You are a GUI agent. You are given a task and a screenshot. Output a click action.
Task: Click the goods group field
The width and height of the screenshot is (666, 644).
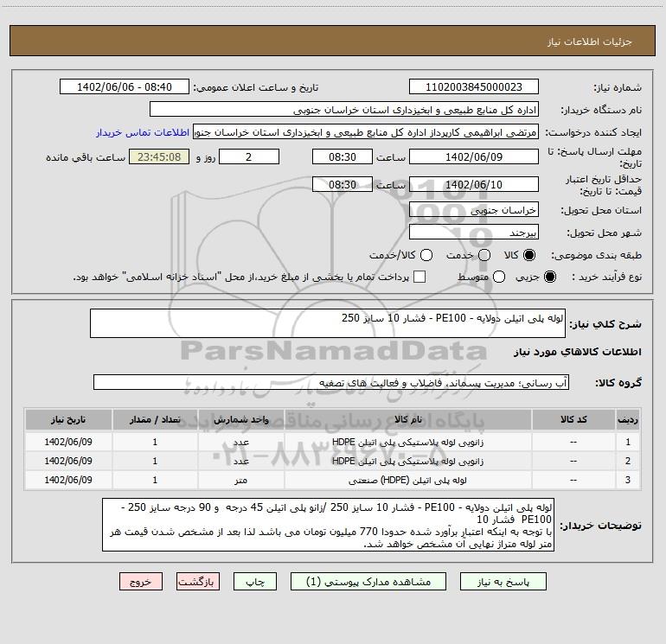pos(331,382)
